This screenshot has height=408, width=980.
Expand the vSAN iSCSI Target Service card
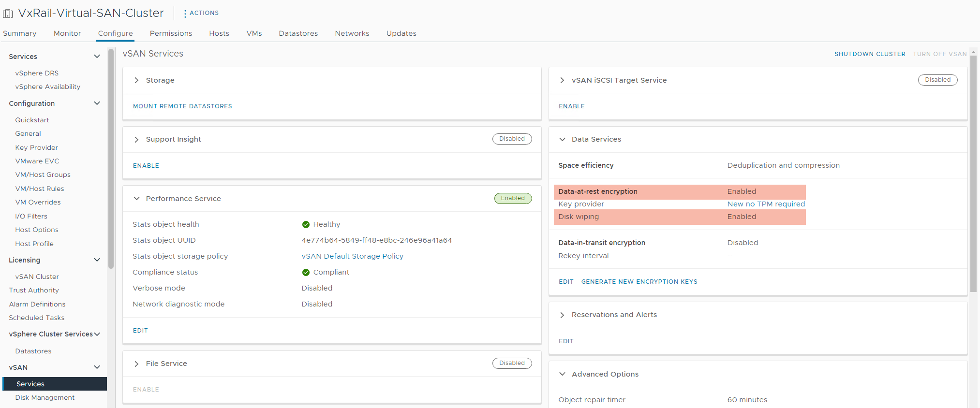click(562, 80)
